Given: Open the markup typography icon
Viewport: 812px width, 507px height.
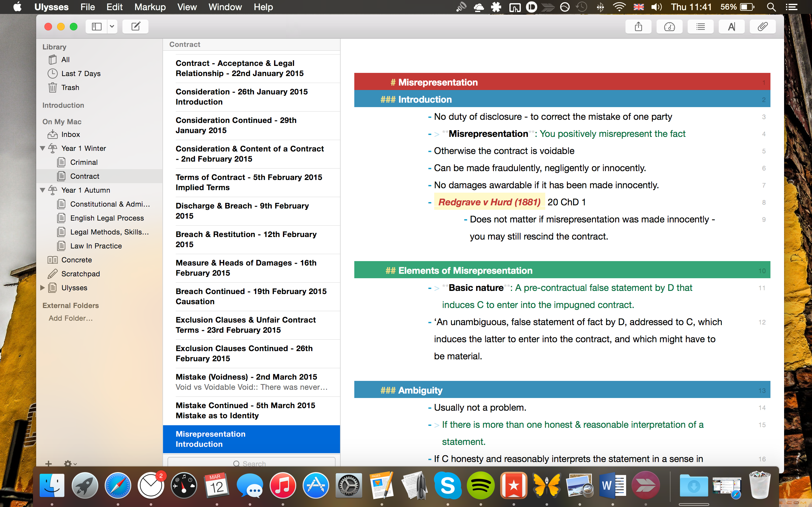Looking at the screenshot, I should point(731,27).
